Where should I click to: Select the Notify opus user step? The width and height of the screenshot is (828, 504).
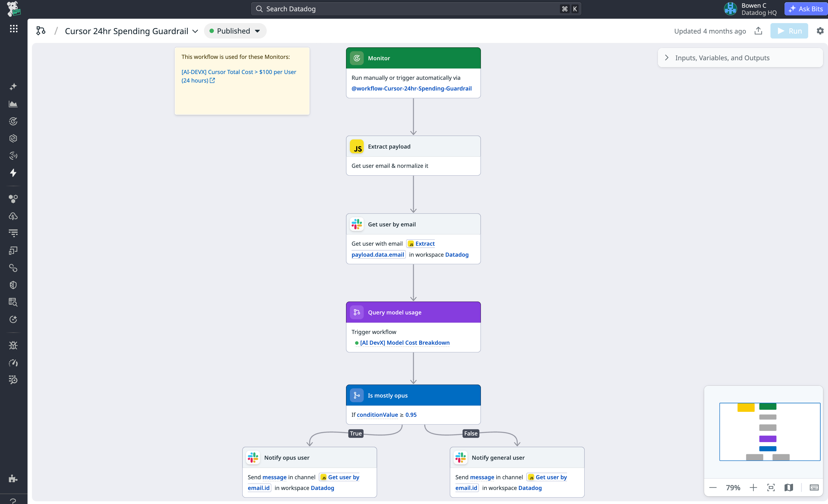(309, 472)
